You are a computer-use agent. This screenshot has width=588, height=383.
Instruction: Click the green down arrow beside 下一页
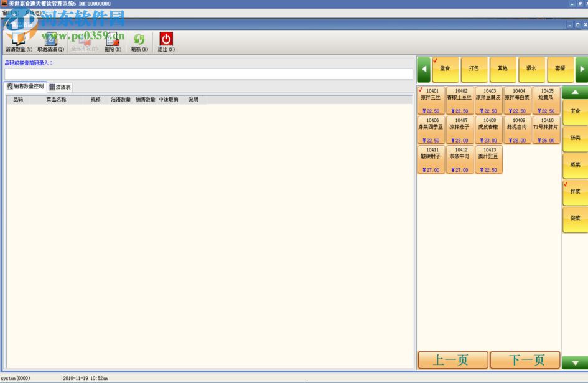tap(575, 362)
